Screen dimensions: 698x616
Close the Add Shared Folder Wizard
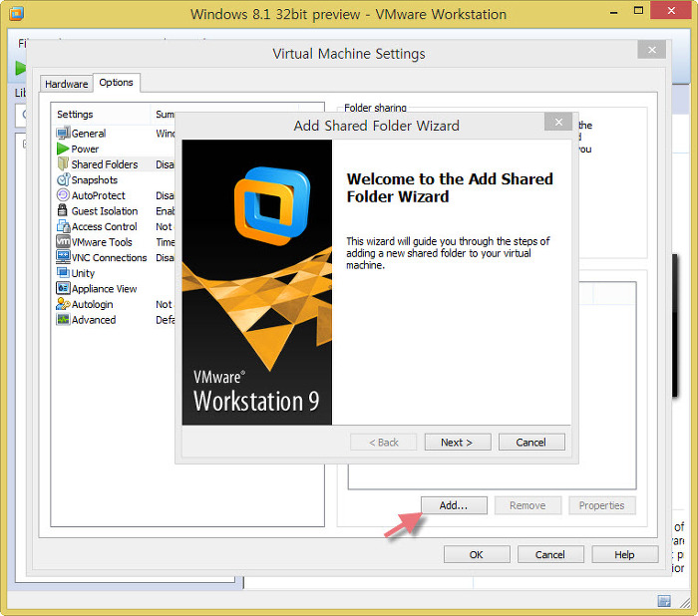[x=558, y=123]
